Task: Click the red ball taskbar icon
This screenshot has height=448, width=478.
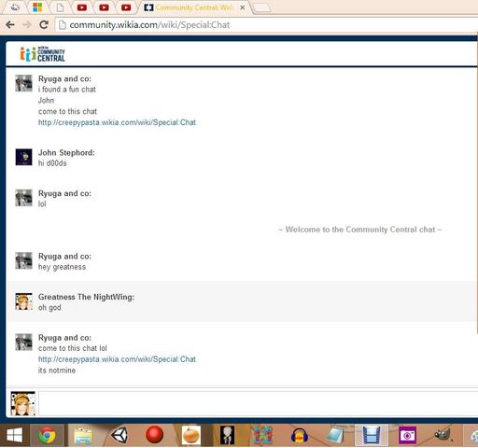Action: pyautogui.click(x=155, y=435)
